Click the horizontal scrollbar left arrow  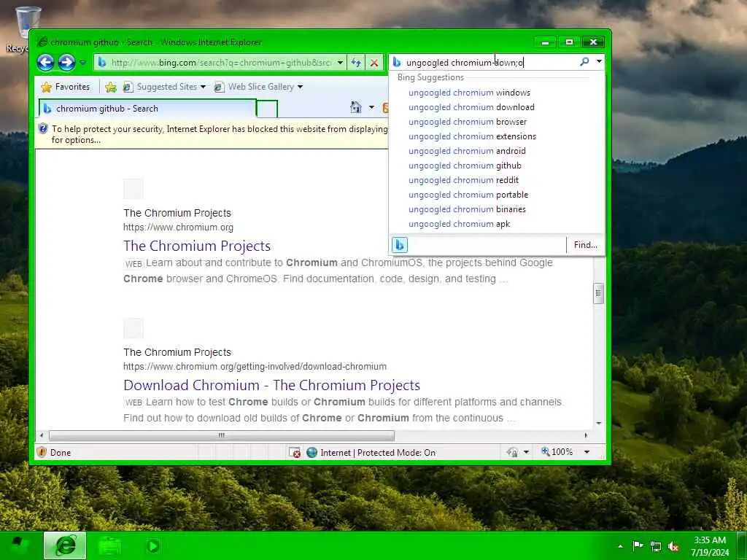point(42,435)
